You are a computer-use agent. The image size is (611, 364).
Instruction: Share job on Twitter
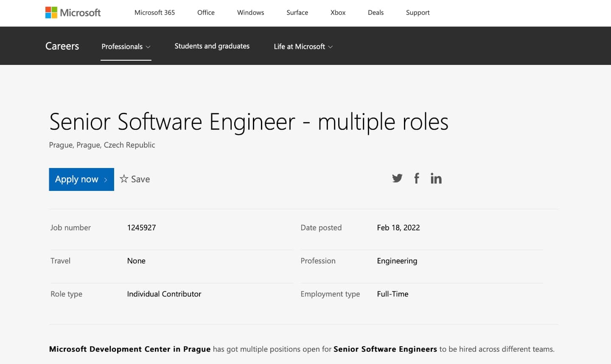pyautogui.click(x=397, y=178)
